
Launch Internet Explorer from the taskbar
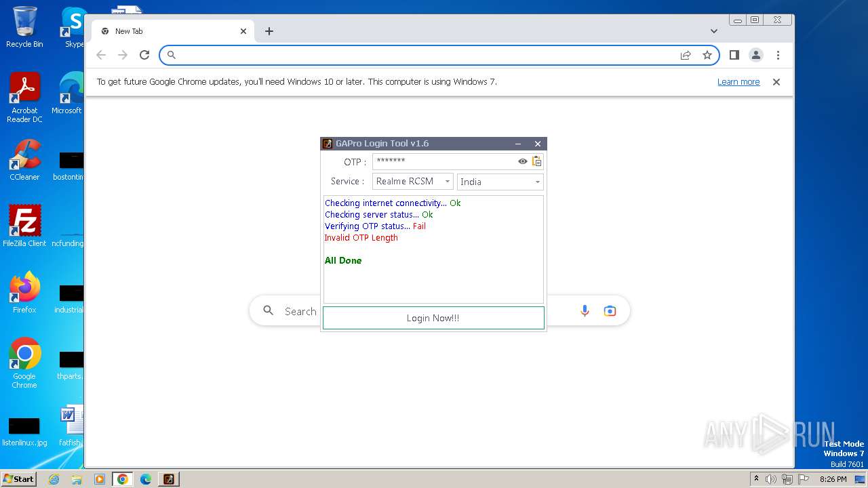(54, 479)
